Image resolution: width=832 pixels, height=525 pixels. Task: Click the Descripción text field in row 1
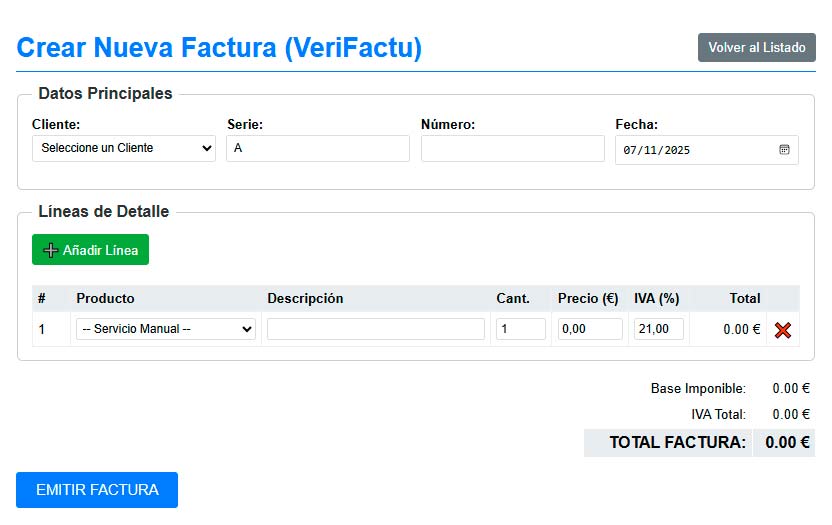click(375, 329)
